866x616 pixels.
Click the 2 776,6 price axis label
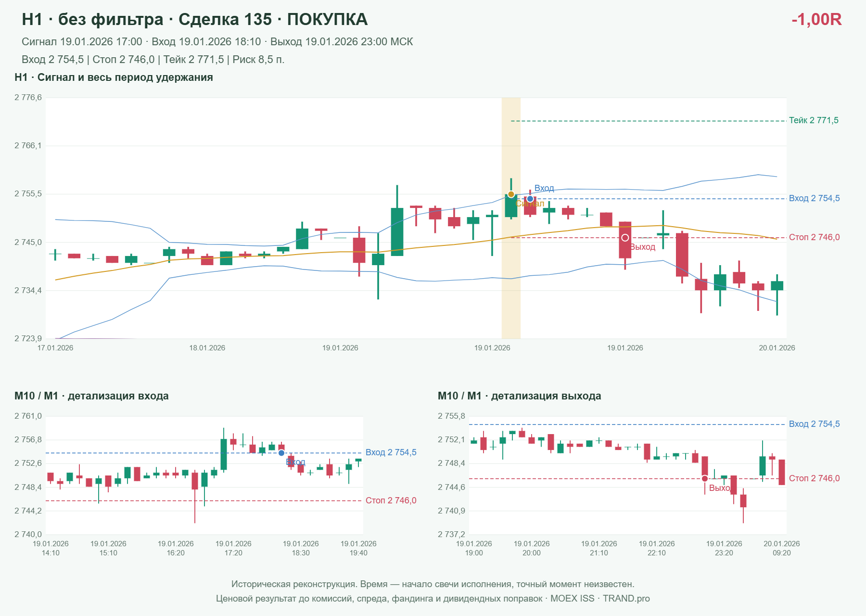tap(28, 98)
